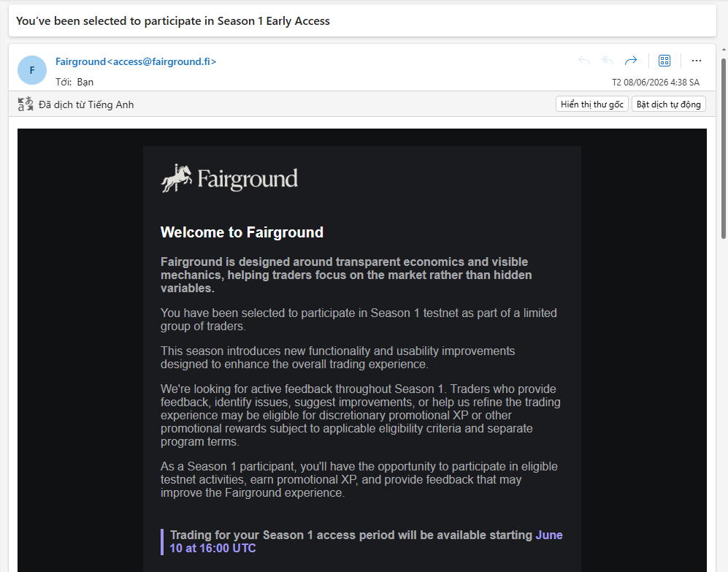This screenshot has height=572, width=728.
Task: Click 'Bật dịch tự động' button
Action: click(669, 104)
